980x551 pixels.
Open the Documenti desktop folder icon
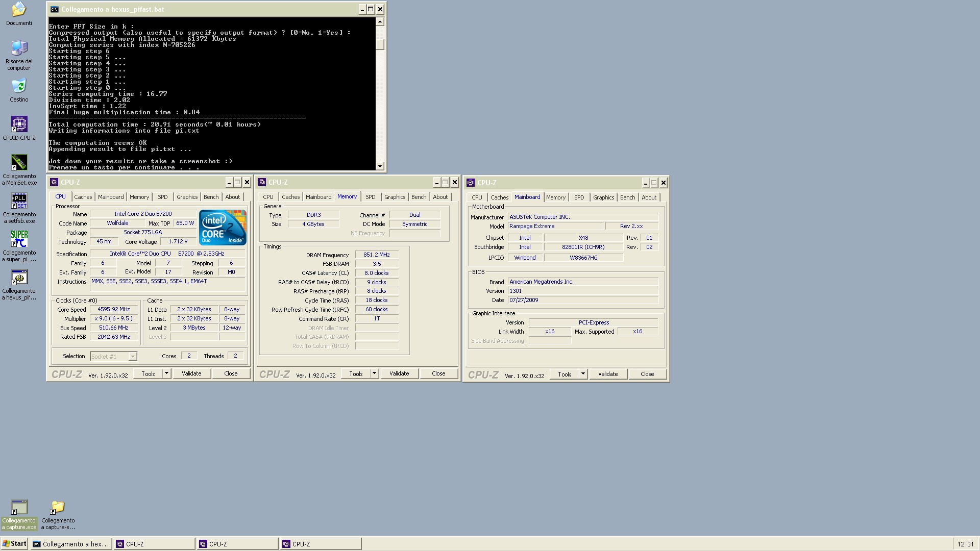[19, 9]
